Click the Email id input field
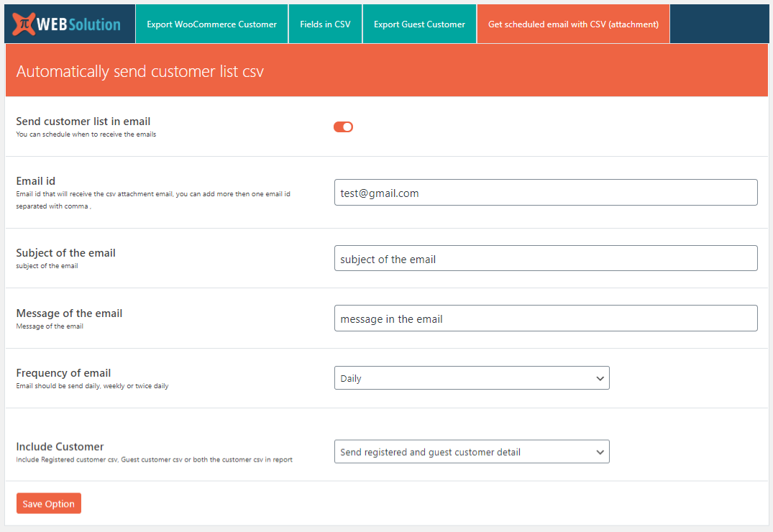773x532 pixels. pyautogui.click(x=545, y=193)
